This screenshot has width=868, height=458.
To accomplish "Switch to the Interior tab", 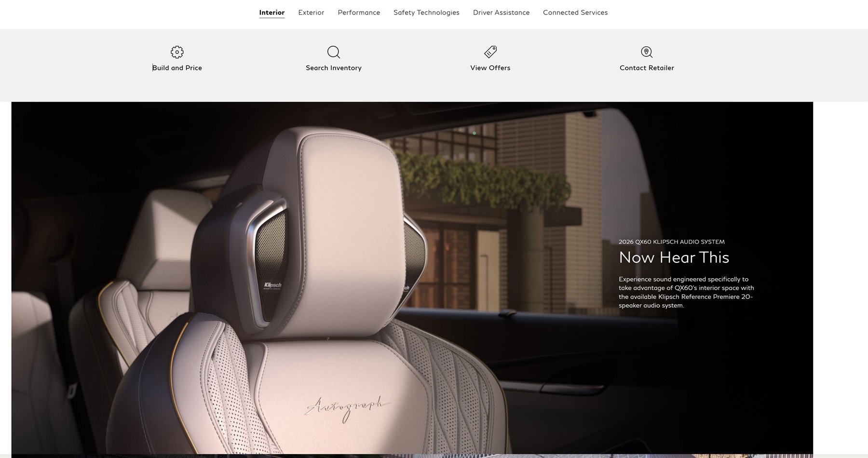I will (x=271, y=12).
